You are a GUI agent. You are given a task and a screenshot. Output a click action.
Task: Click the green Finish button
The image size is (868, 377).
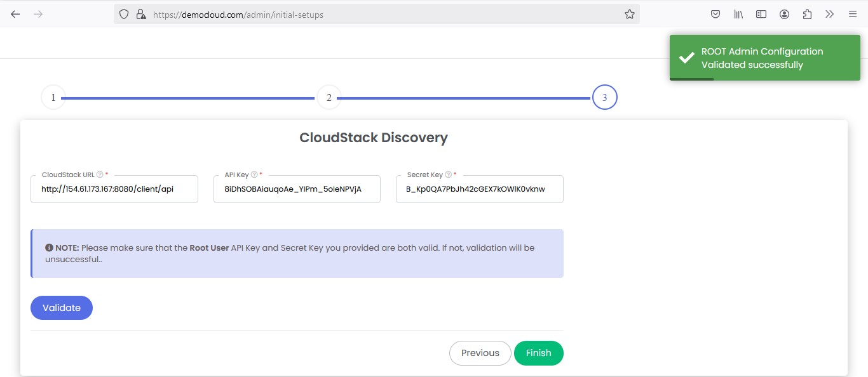pos(539,353)
